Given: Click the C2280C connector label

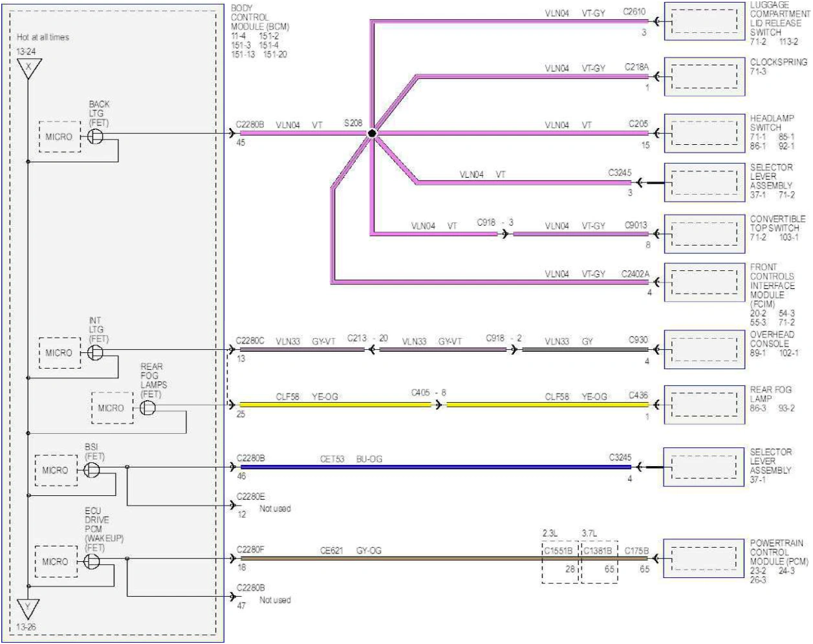Looking at the screenshot, I should click(x=250, y=341).
